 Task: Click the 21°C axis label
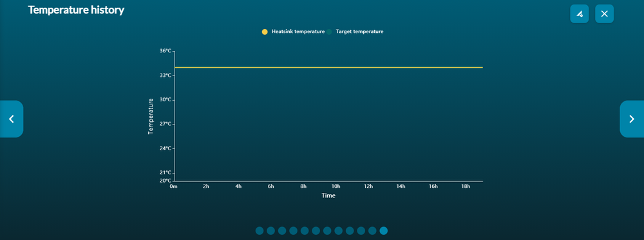coord(166,172)
